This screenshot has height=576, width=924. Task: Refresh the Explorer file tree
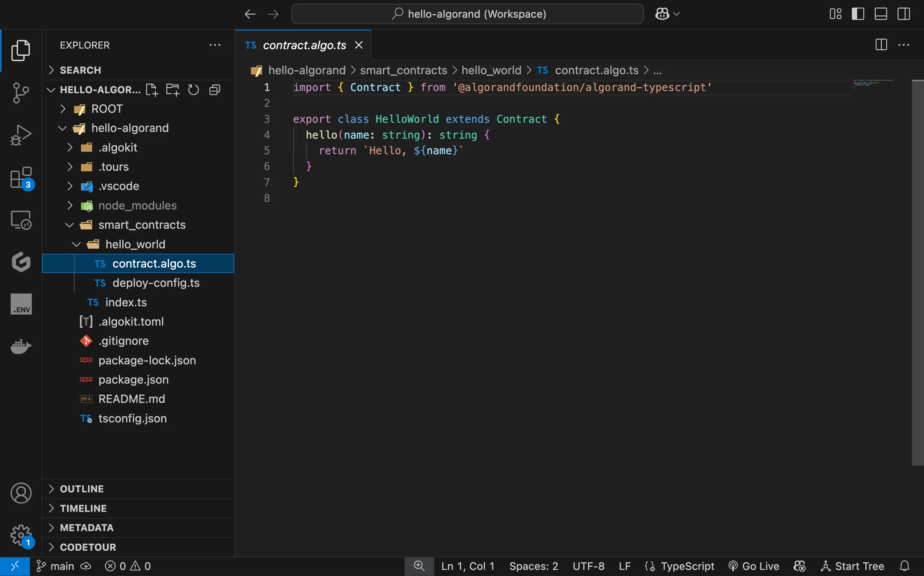193,90
